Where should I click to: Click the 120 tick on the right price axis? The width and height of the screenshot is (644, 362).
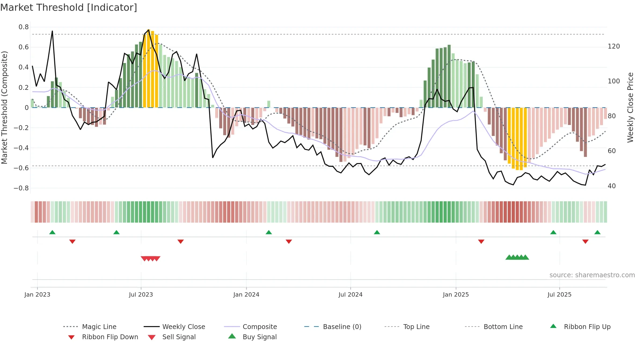[614, 46]
